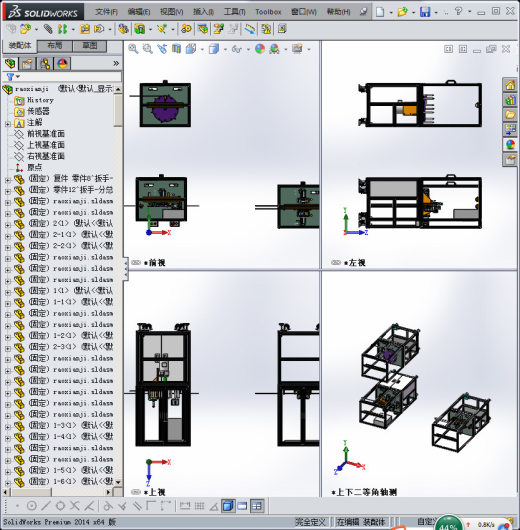520x530 pixels.
Task: Click the Save floppy disk icon
Action: tap(425, 12)
